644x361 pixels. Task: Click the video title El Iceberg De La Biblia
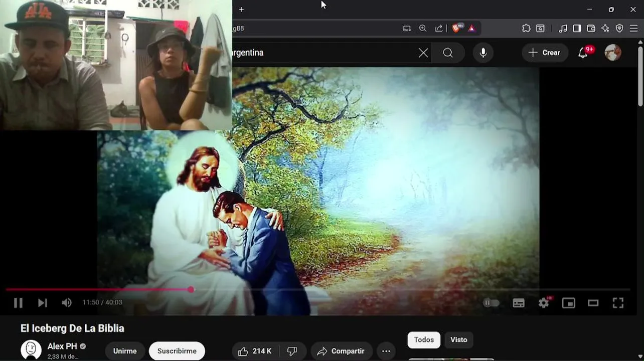tap(72, 328)
